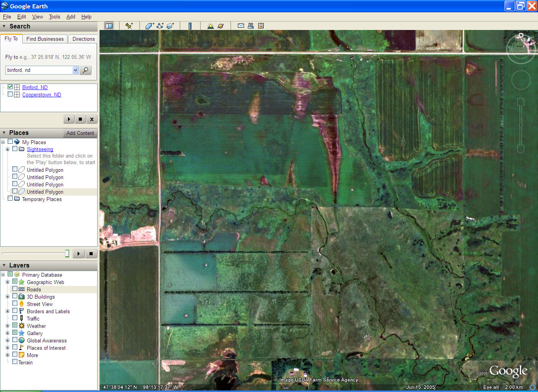Viewport: 538px width, 392px height.
Task: Switch to the Find Businesses tab
Action: point(45,39)
